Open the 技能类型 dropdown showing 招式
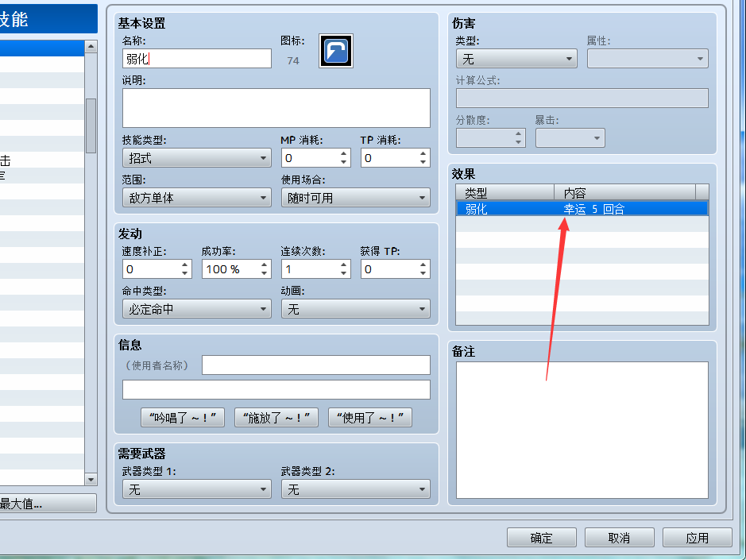Viewport: 746px width, 560px height. tap(196, 158)
